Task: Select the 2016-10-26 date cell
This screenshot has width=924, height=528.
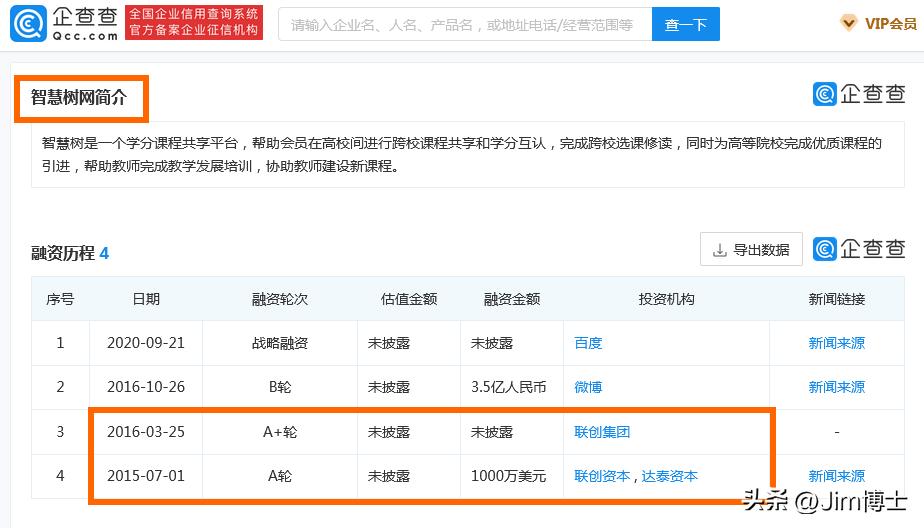Action: pyautogui.click(x=146, y=387)
